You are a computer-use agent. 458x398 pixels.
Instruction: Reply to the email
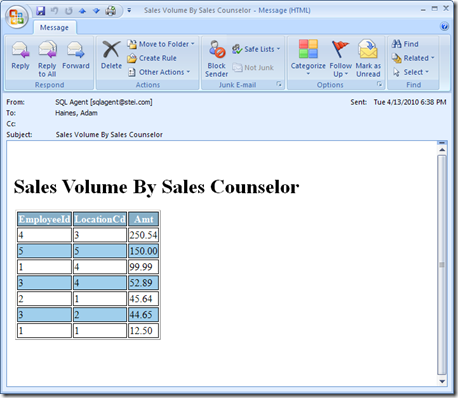(20, 55)
